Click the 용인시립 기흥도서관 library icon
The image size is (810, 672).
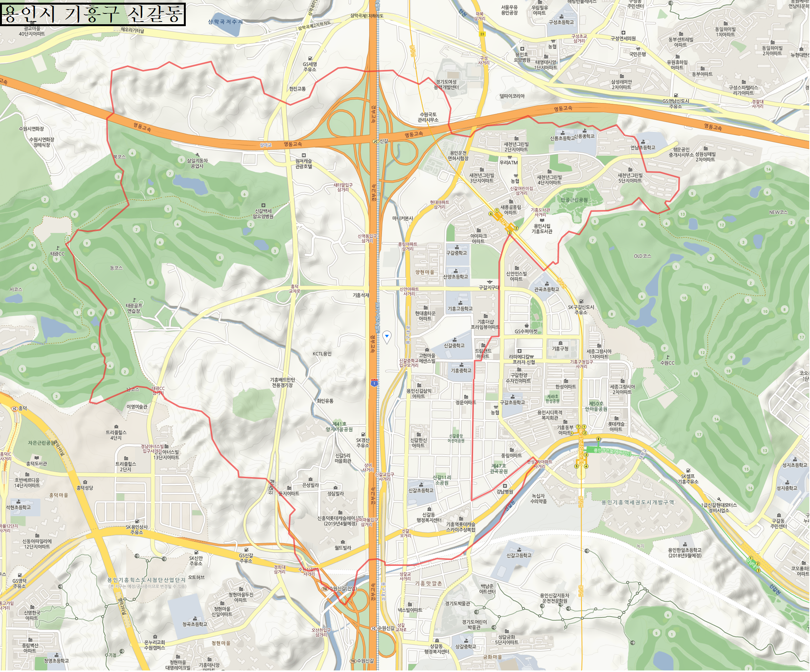[x=542, y=221]
